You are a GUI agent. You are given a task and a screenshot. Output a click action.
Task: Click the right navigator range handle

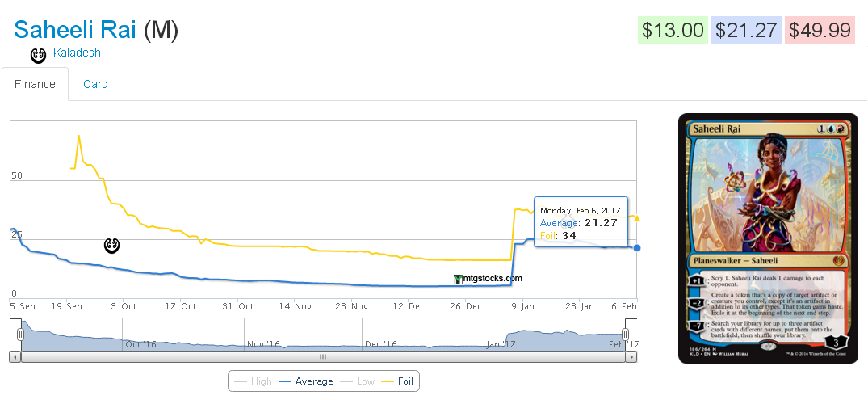(625, 335)
